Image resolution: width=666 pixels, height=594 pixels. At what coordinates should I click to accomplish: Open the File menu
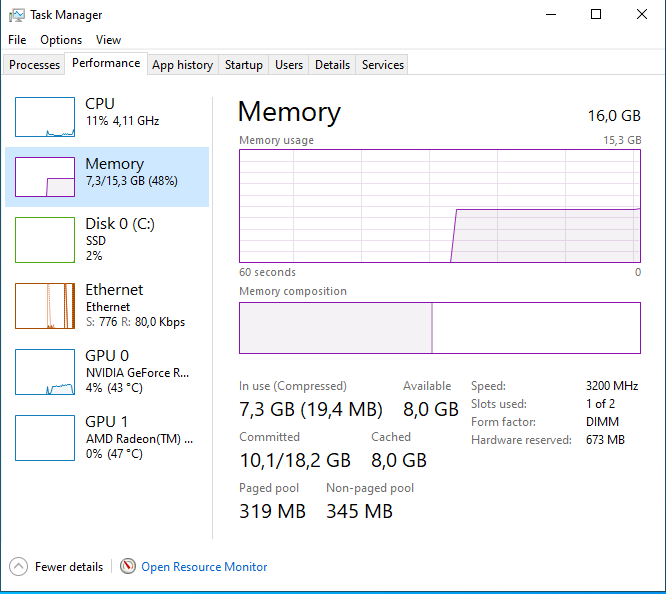tap(17, 40)
